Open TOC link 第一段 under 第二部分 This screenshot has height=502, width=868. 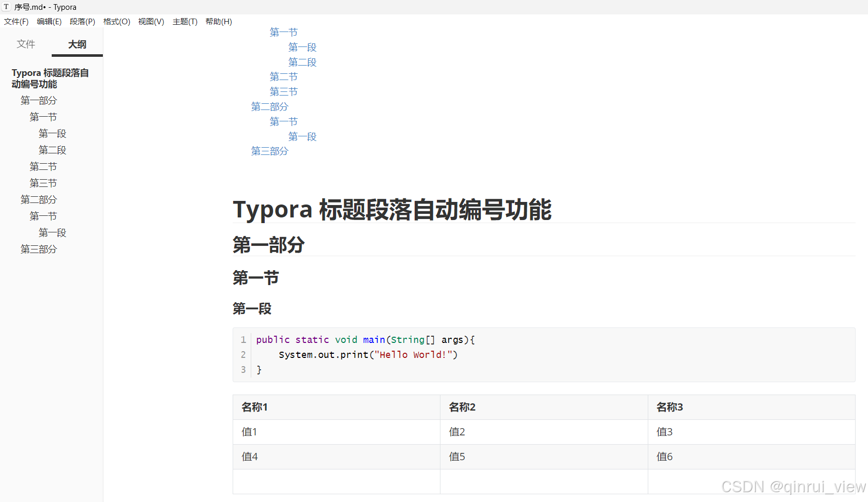click(x=302, y=137)
